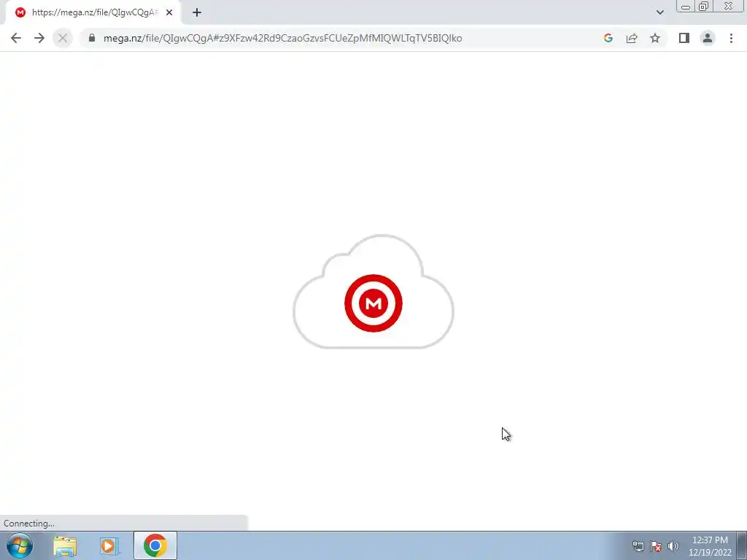747x560 pixels.
Task: Restore down the Chrome window
Action: (703, 7)
